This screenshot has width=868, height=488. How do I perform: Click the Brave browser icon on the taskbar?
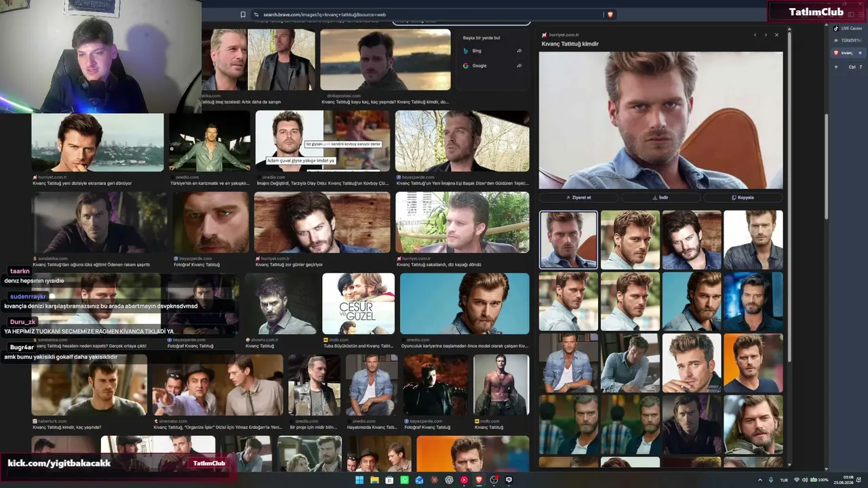(479, 480)
